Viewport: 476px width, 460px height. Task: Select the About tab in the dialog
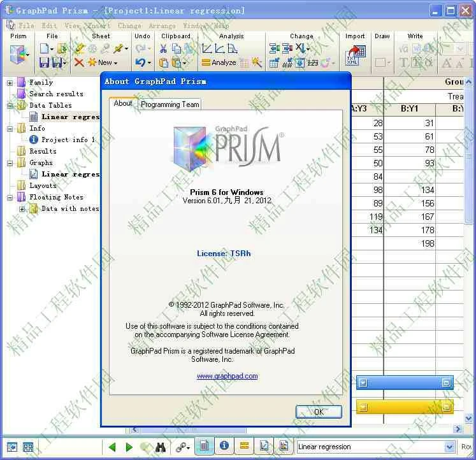tap(123, 103)
